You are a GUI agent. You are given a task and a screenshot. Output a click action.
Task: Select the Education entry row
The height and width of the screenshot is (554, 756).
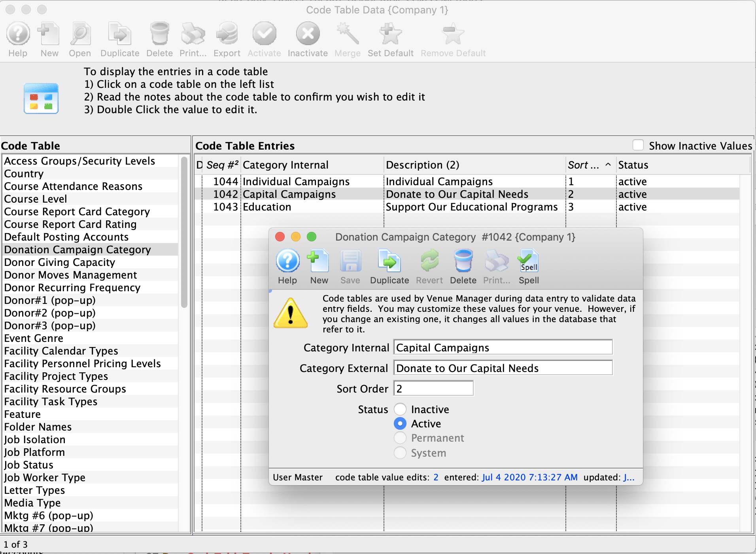click(x=467, y=207)
